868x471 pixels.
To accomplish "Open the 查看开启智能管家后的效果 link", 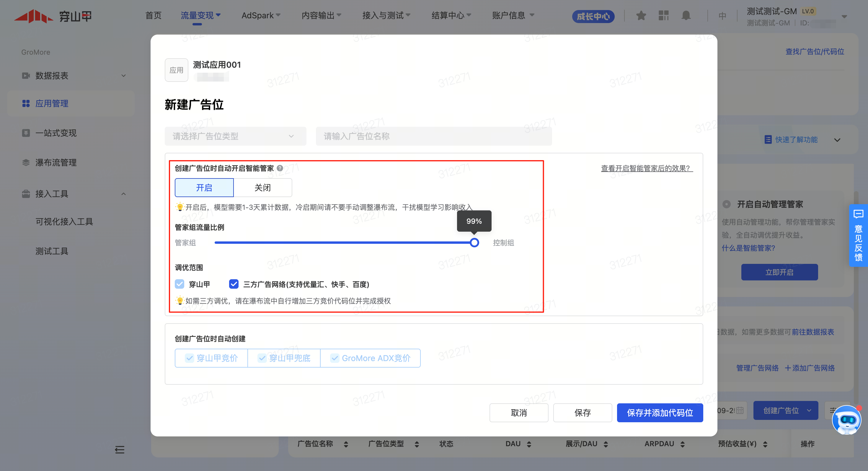I will pyautogui.click(x=646, y=168).
